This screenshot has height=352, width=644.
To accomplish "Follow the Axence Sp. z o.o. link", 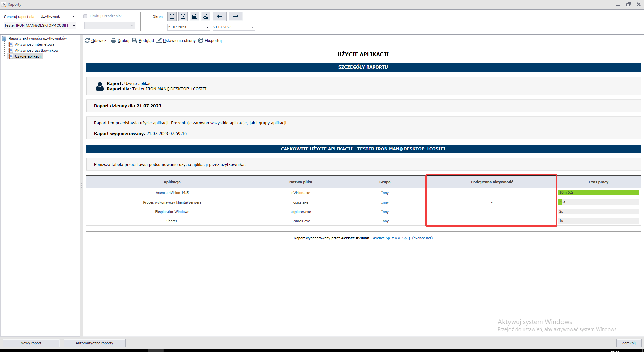I will click(x=402, y=238).
